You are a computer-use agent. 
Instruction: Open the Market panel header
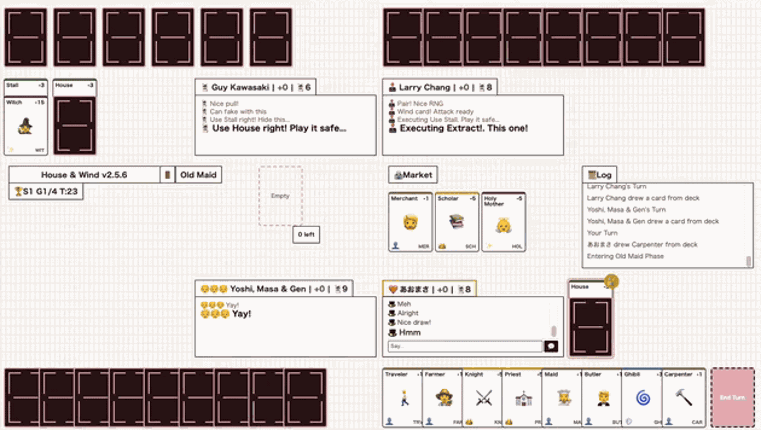[413, 175]
